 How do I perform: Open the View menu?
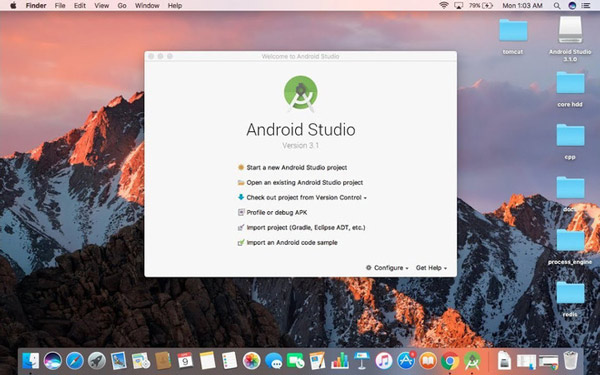click(101, 5)
